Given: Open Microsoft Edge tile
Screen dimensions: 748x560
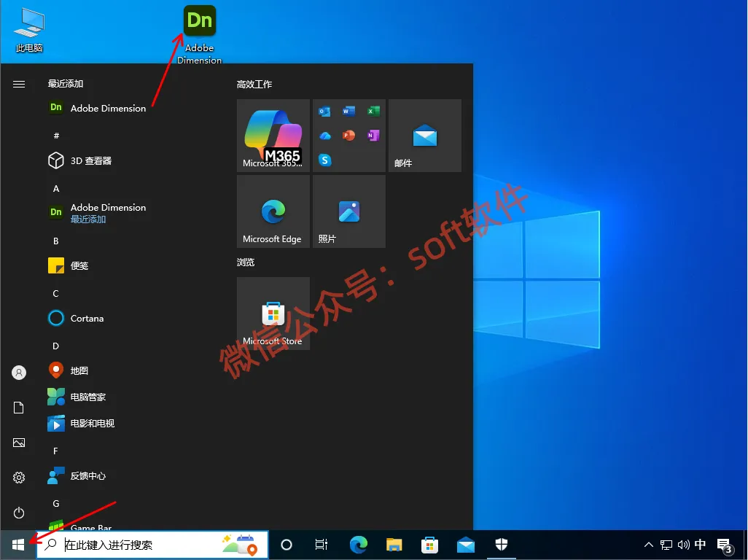Looking at the screenshot, I should (x=273, y=211).
